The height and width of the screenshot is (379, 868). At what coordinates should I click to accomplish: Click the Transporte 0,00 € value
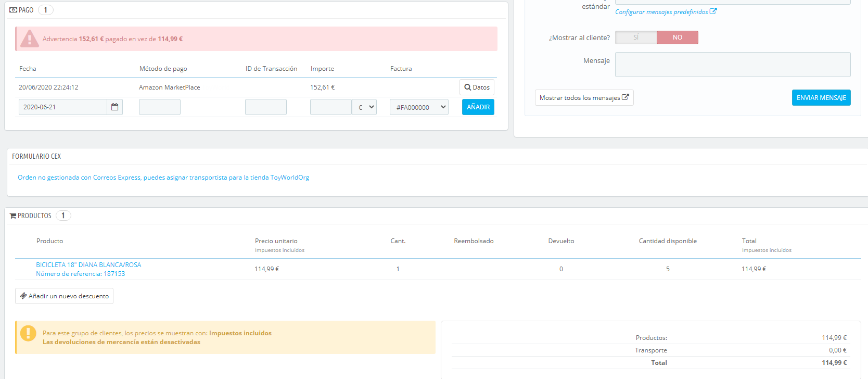838,350
